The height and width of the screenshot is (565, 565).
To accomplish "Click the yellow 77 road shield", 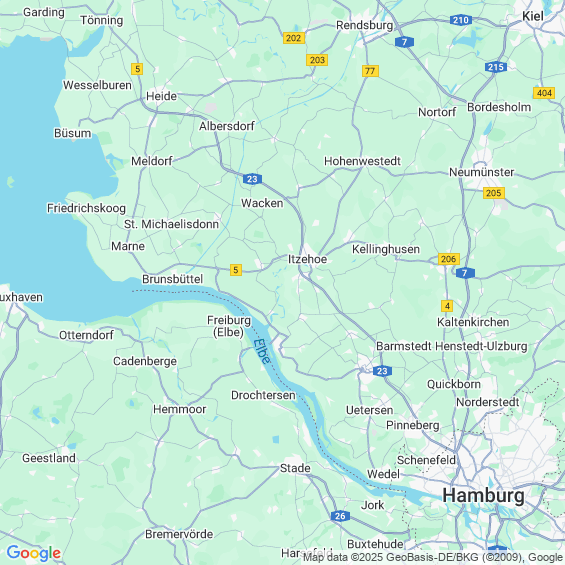I will click(x=370, y=71).
